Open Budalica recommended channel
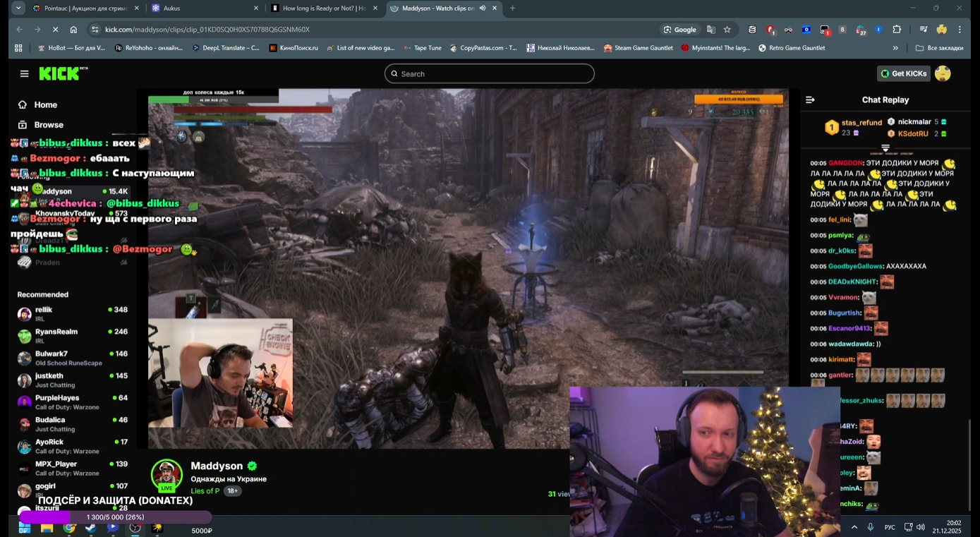980x537 pixels. tap(73, 424)
